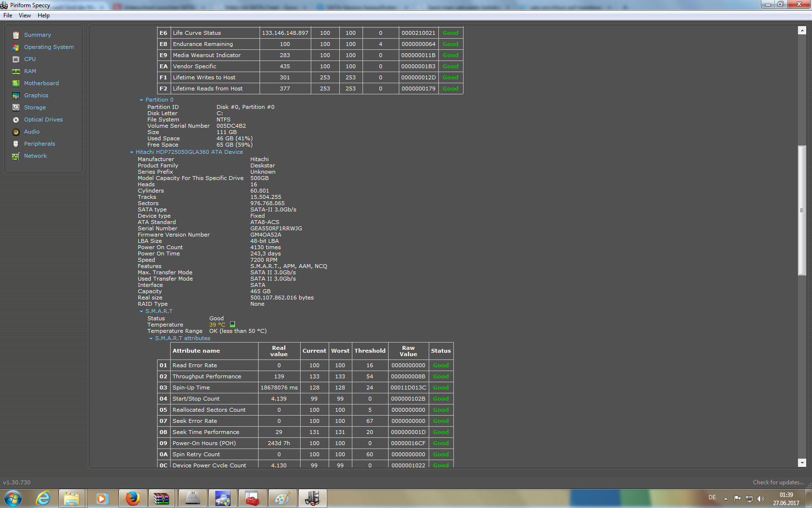Open Windows Explorer folder in taskbar

(x=72, y=498)
